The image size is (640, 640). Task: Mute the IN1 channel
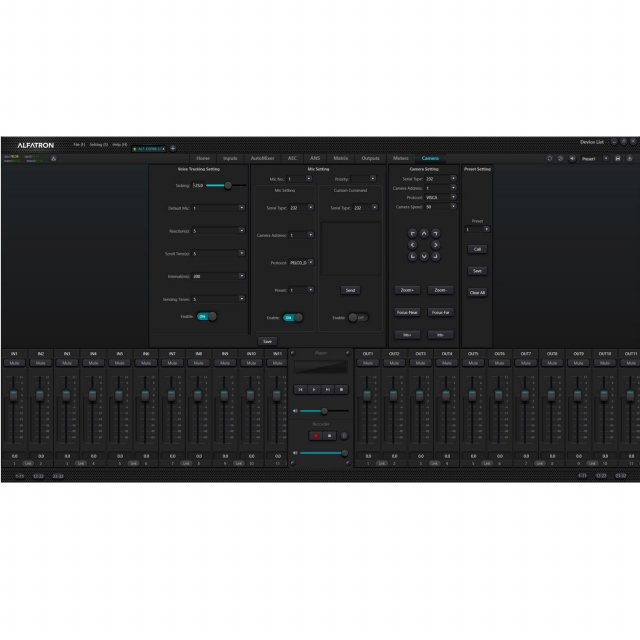tap(14, 363)
